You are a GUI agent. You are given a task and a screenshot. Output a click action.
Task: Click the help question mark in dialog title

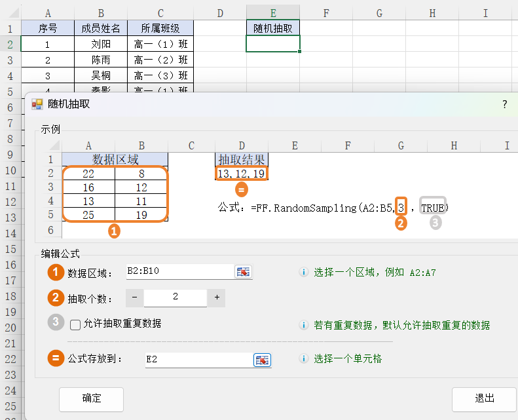(x=504, y=104)
